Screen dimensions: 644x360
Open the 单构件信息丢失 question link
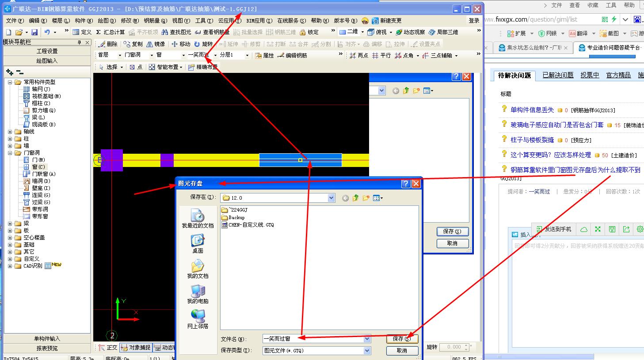point(532,110)
